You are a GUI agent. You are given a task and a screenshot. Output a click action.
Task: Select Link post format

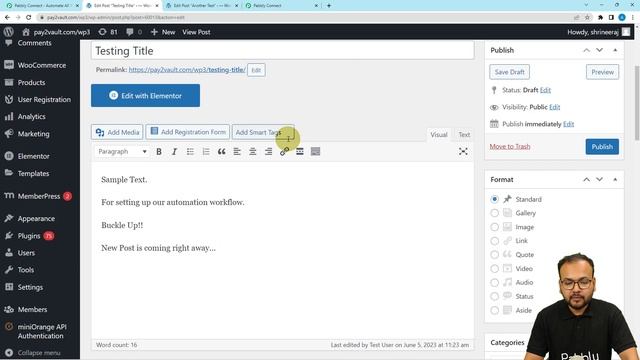[494, 241]
